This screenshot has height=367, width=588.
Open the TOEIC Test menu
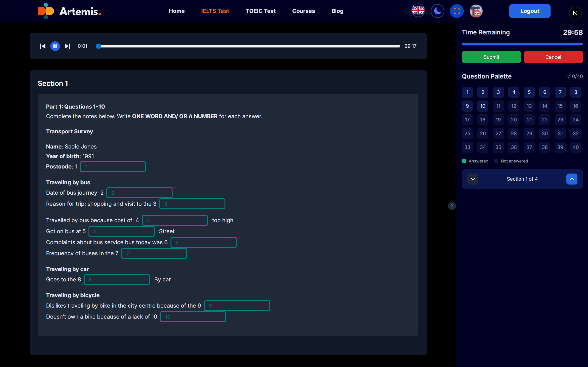tap(261, 11)
